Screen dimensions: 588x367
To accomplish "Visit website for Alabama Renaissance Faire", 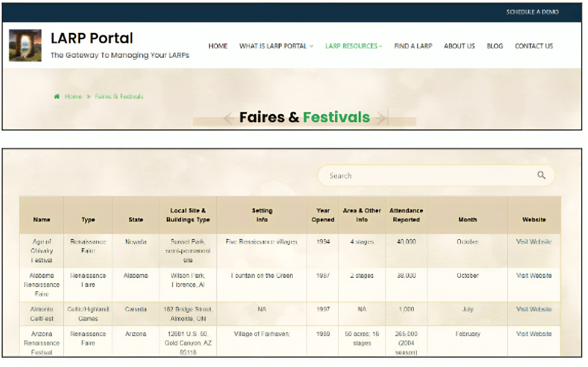I will tap(533, 275).
